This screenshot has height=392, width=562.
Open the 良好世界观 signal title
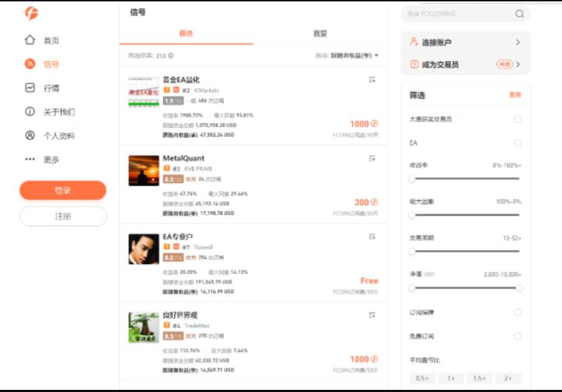pos(180,315)
